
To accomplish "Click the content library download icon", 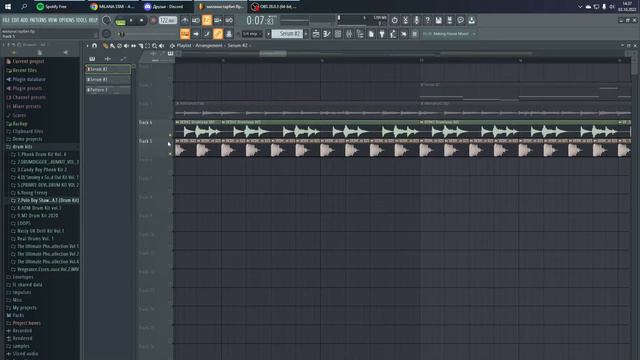I will tap(471, 20).
